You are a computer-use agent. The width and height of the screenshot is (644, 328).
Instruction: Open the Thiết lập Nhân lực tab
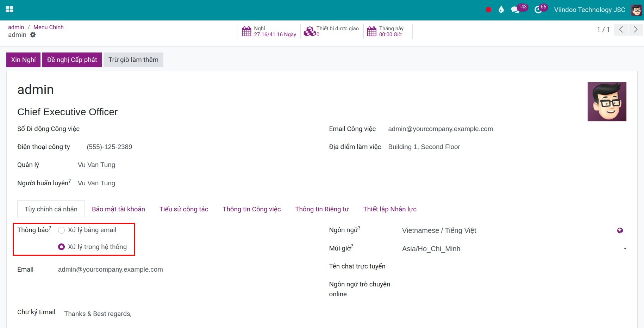(x=390, y=209)
